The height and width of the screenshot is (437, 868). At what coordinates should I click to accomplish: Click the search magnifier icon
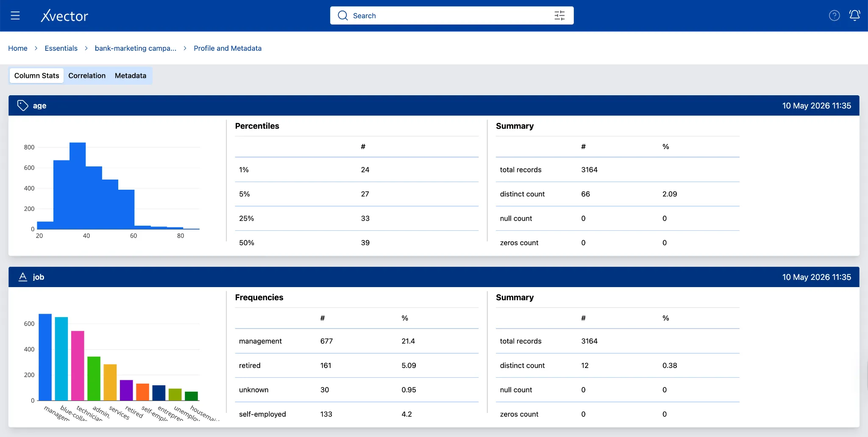(342, 16)
